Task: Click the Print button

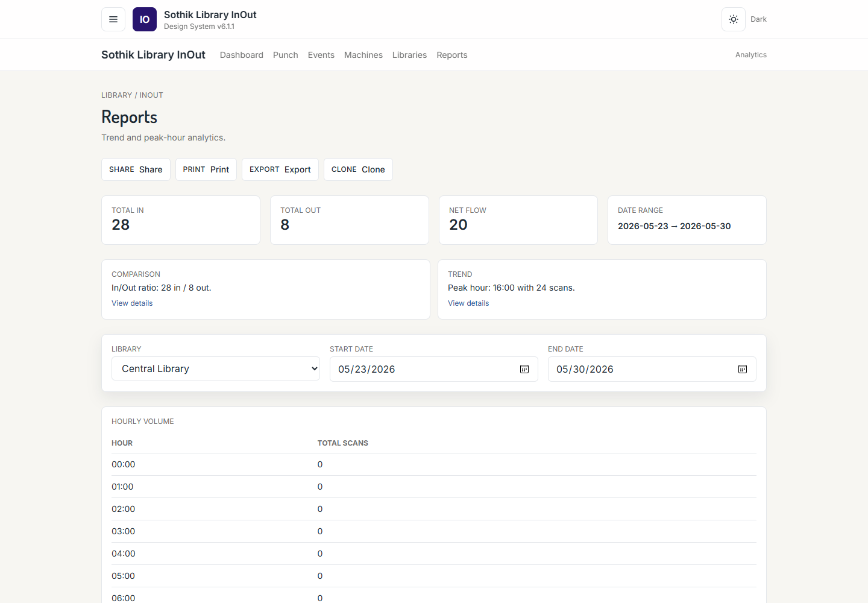Action: pos(206,169)
